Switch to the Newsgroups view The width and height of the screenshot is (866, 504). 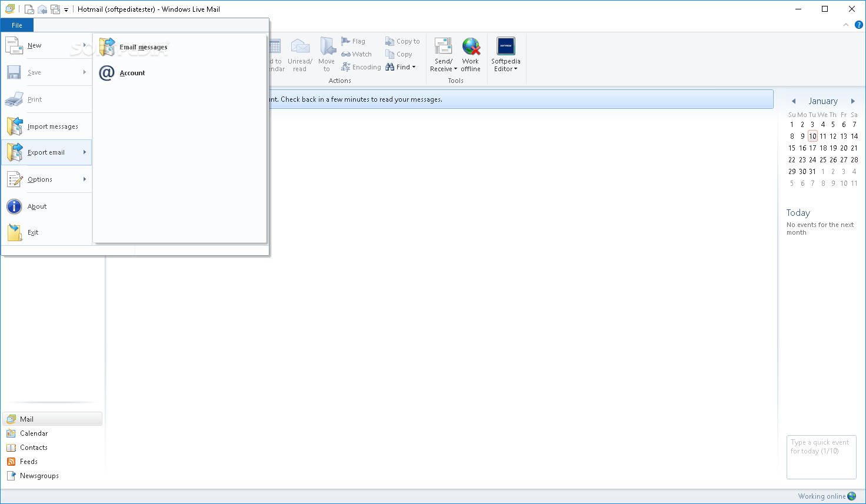(52, 476)
